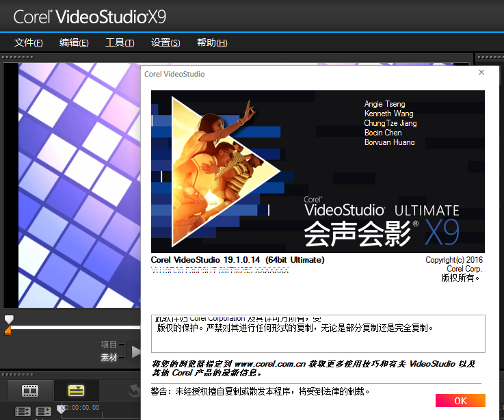Click the preview scrubber handle
Image resolution: width=504 pixels, height=420 pixels.
[x=9, y=319]
